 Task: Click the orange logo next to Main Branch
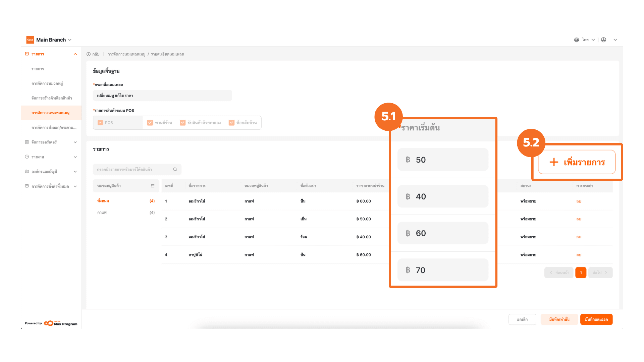pyautogui.click(x=30, y=40)
